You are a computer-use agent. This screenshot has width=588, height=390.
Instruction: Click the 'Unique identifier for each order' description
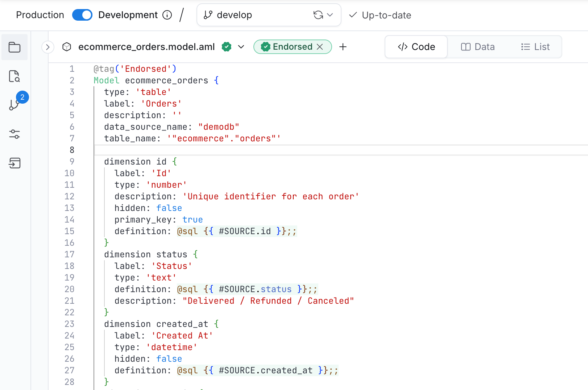pos(271,196)
